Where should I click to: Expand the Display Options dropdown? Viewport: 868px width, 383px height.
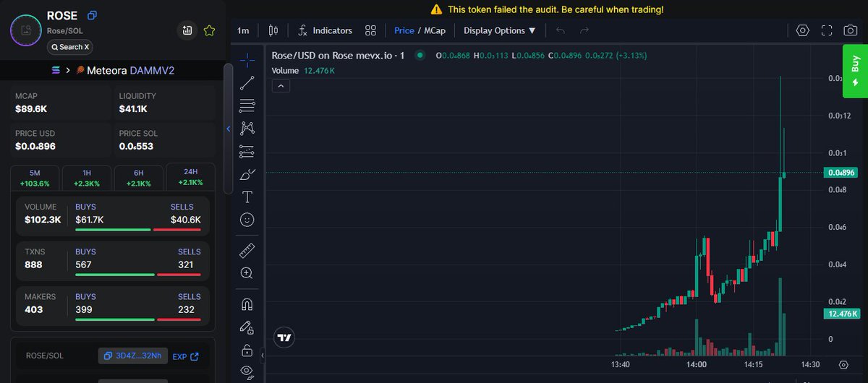pos(500,30)
